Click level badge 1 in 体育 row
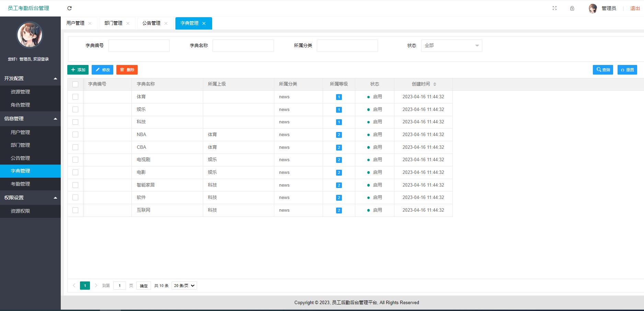The height and width of the screenshot is (311, 644). tap(339, 97)
